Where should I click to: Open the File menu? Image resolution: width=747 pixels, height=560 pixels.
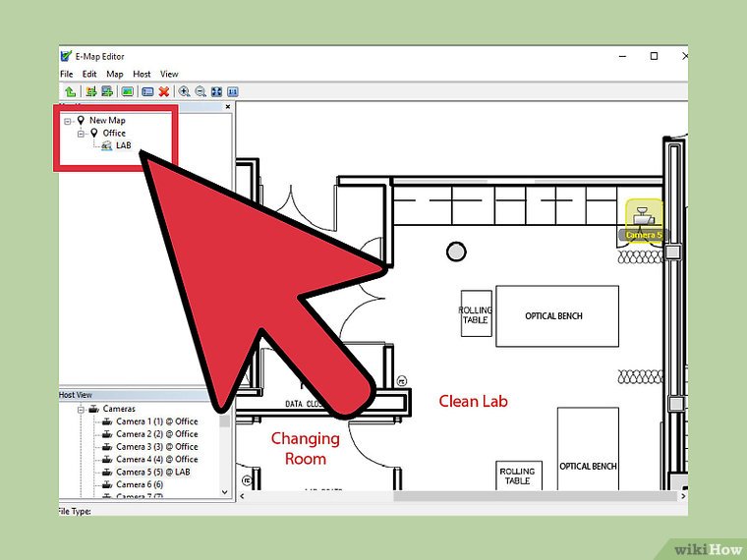tap(66, 74)
